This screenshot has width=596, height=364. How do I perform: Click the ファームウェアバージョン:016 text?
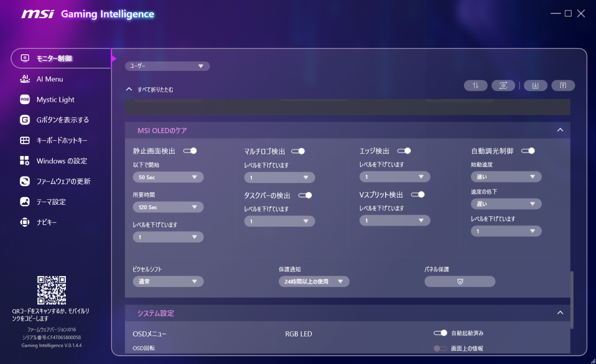click(x=52, y=329)
